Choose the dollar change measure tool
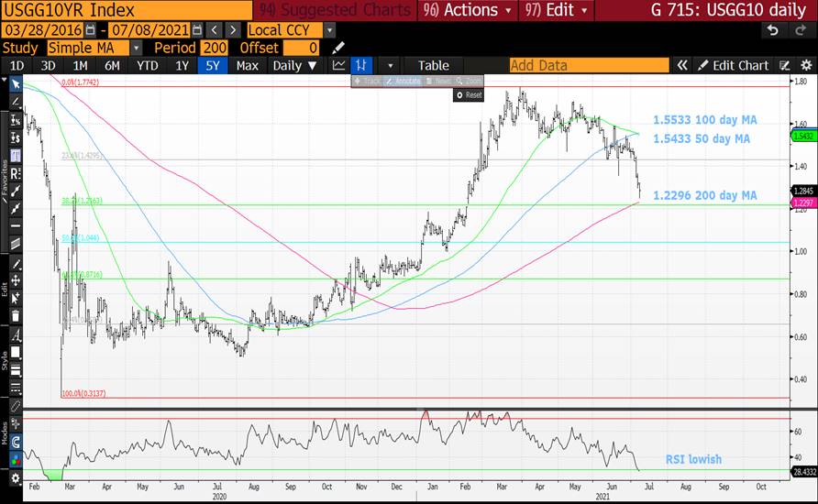 [16, 137]
